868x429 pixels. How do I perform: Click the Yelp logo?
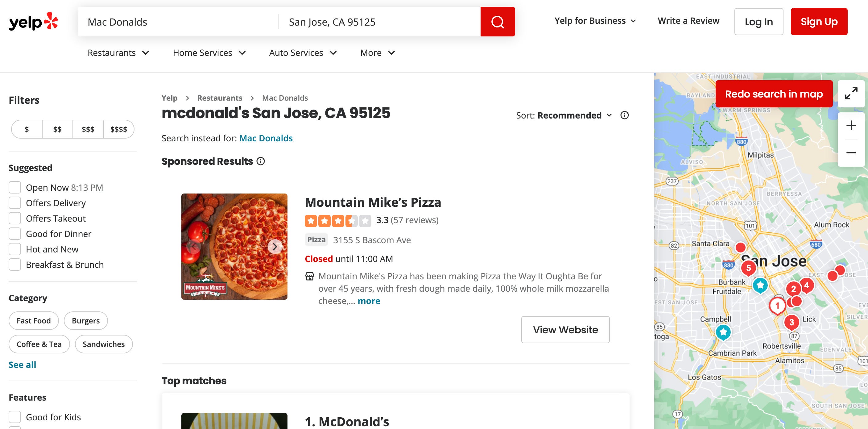coord(33,22)
